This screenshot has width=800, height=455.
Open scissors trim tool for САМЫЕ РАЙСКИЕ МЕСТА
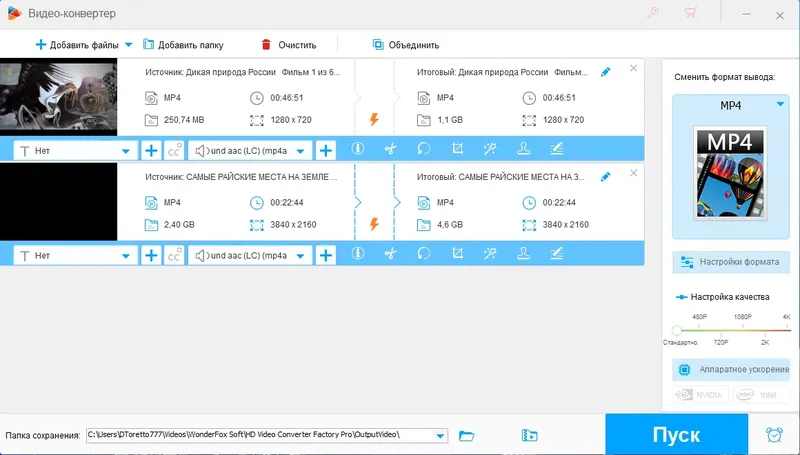click(x=390, y=254)
